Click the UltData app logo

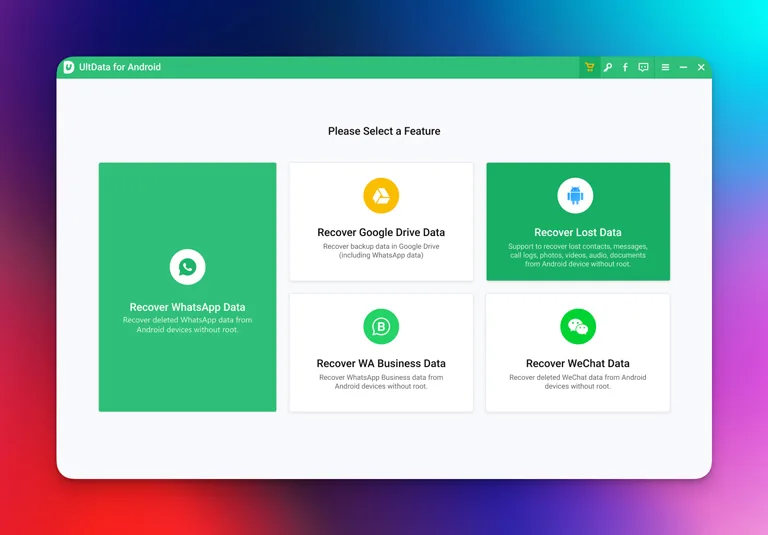coord(69,67)
